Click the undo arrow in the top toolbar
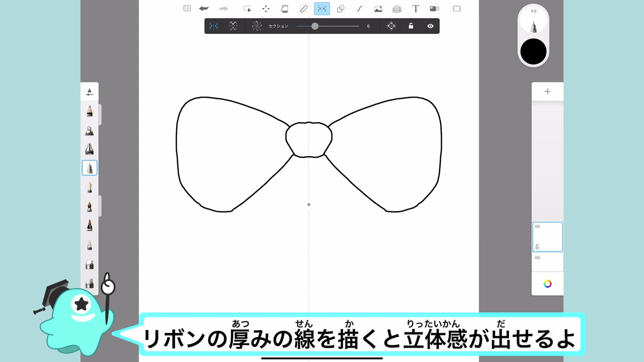Image resolution: width=644 pixels, height=362 pixels. [x=204, y=9]
